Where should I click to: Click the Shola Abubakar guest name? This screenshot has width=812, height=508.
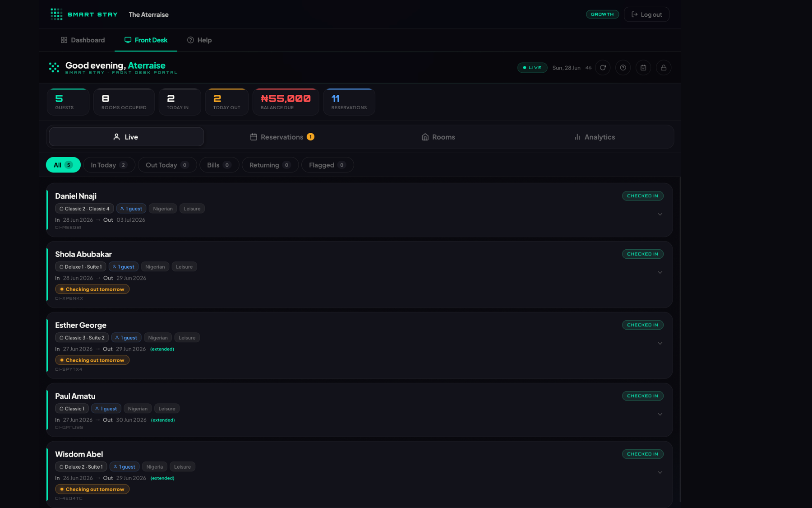[83, 254]
